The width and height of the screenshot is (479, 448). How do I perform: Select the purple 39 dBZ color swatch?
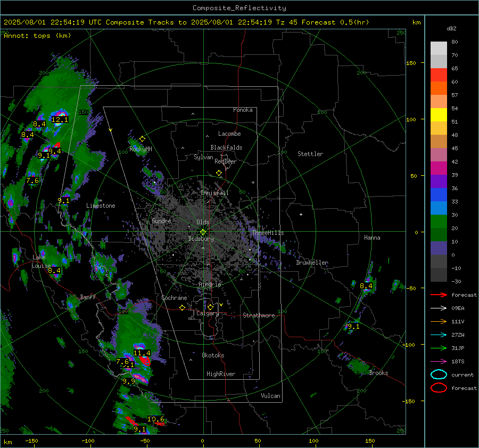click(439, 182)
